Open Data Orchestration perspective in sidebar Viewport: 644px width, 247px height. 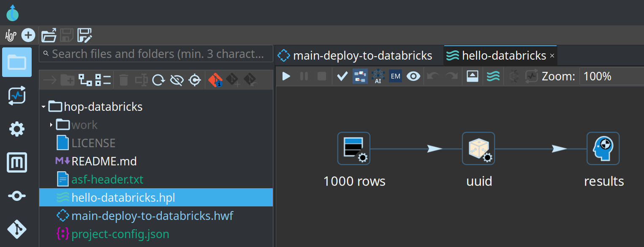17,196
